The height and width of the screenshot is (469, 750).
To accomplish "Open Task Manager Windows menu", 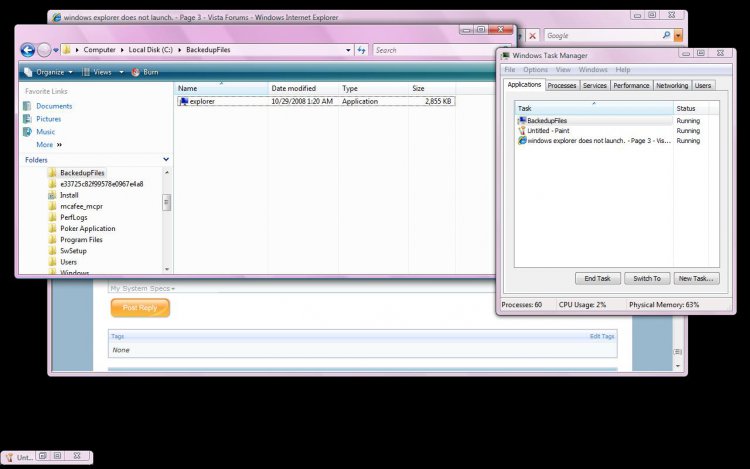I will (x=593, y=70).
